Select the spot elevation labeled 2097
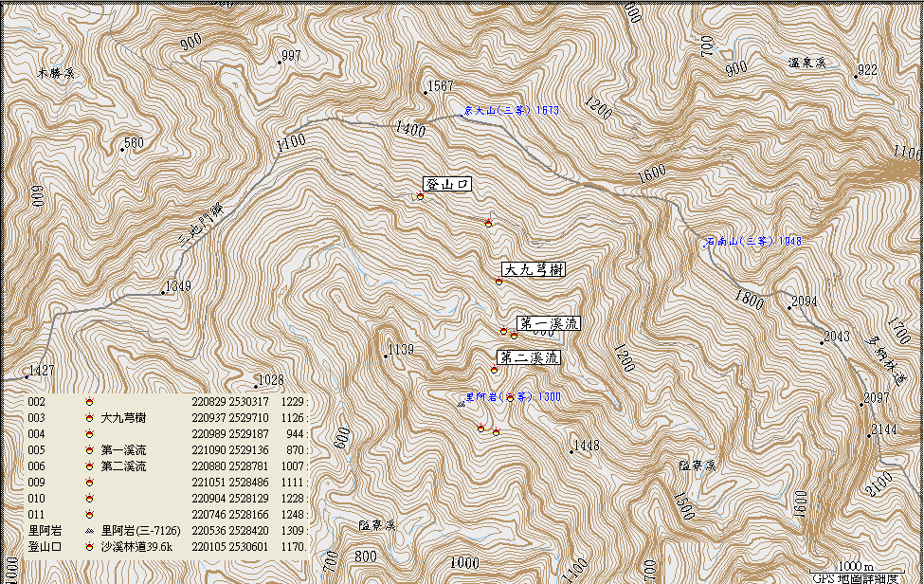This screenshot has width=924, height=584. (875, 399)
